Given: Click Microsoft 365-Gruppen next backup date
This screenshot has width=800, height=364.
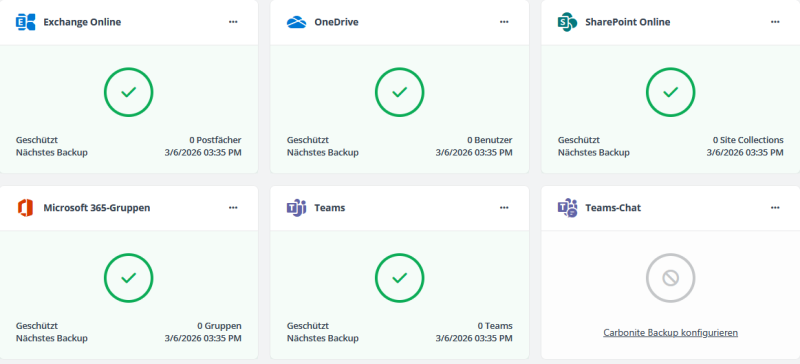Looking at the screenshot, I should click(x=203, y=338).
